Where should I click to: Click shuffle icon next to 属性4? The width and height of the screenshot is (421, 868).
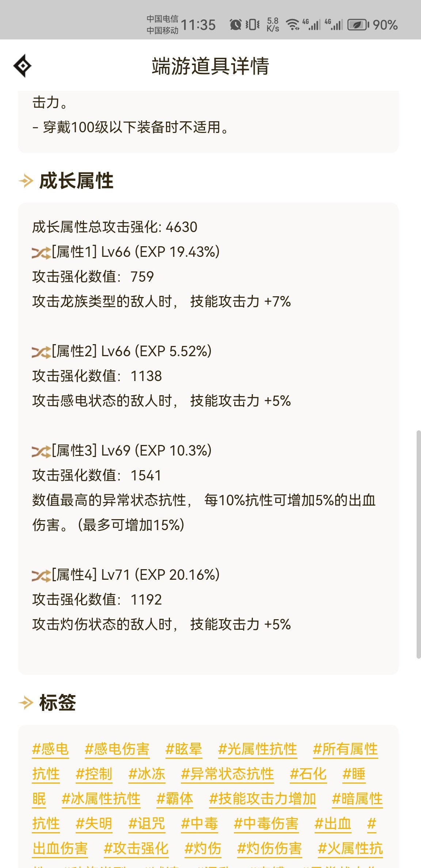click(41, 576)
